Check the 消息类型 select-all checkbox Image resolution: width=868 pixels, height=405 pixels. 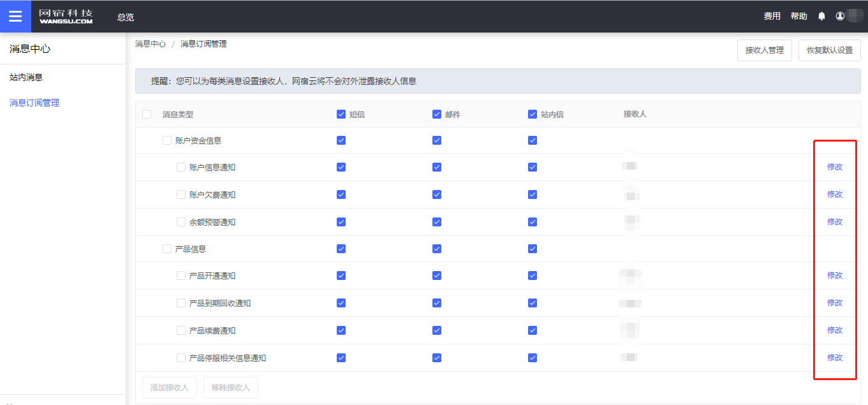click(x=147, y=115)
